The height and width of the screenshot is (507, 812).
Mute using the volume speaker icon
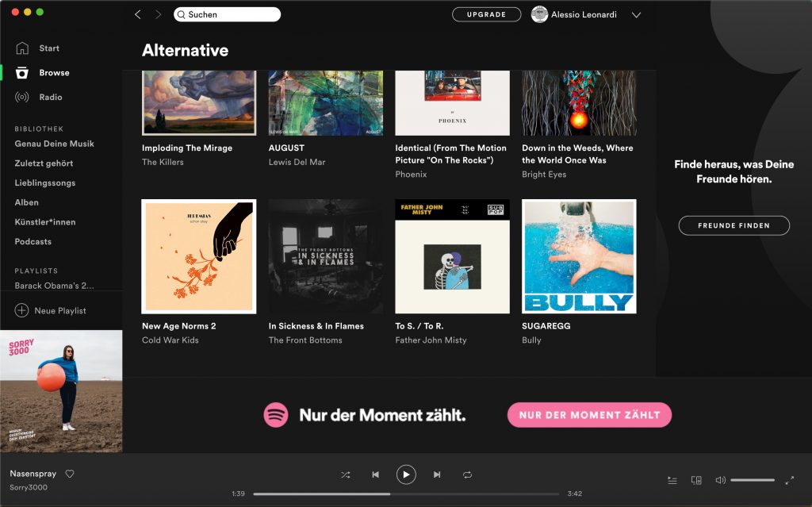720,480
